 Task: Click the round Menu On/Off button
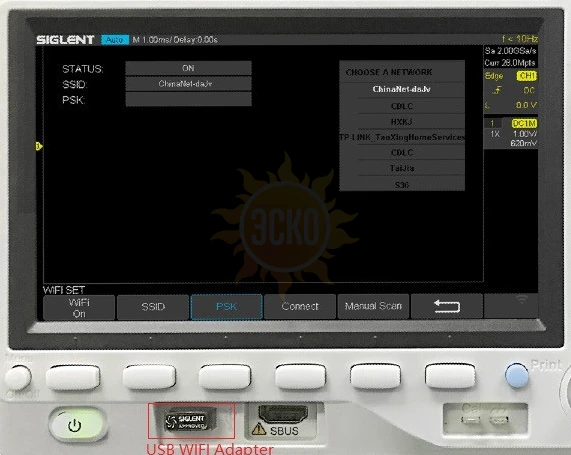pos(18,377)
